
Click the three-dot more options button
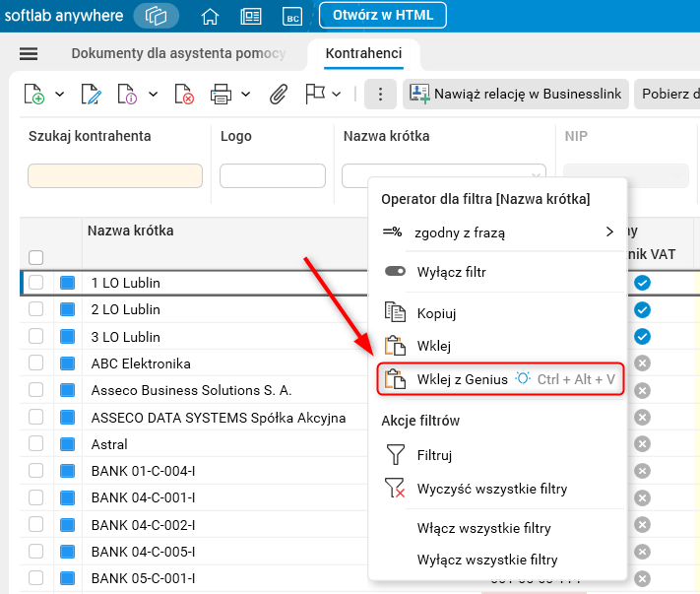380,95
